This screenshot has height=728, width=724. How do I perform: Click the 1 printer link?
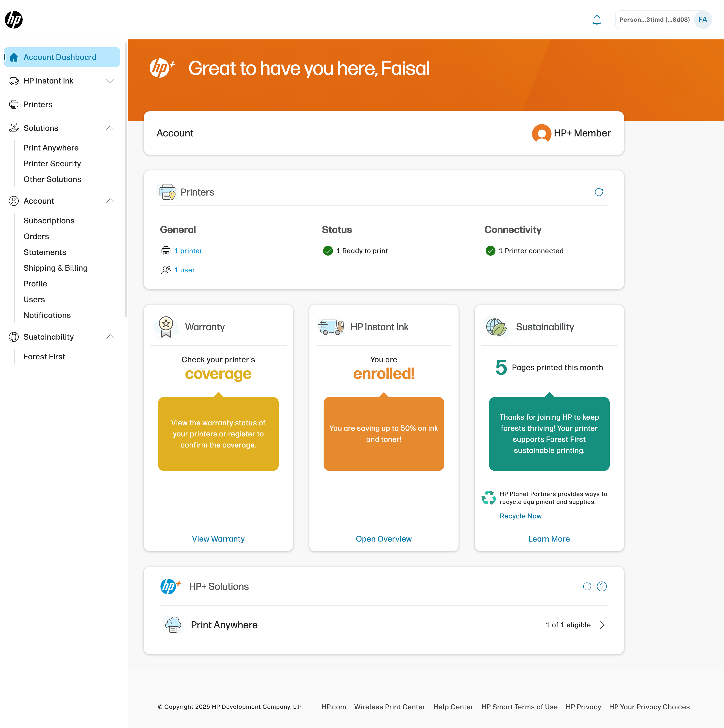pos(188,251)
